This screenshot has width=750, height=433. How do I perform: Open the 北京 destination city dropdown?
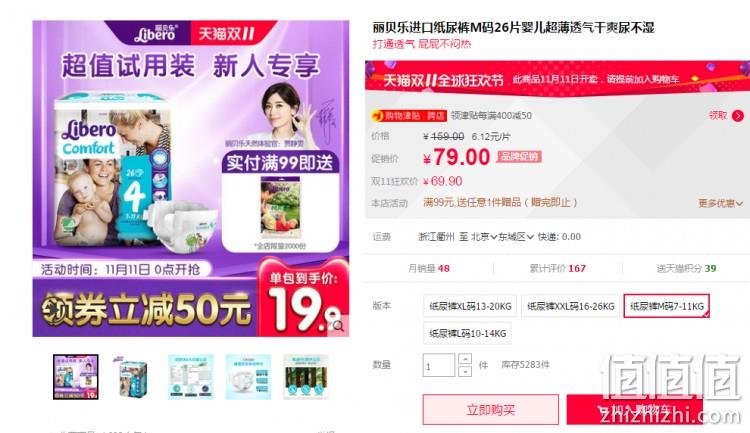(x=484, y=236)
